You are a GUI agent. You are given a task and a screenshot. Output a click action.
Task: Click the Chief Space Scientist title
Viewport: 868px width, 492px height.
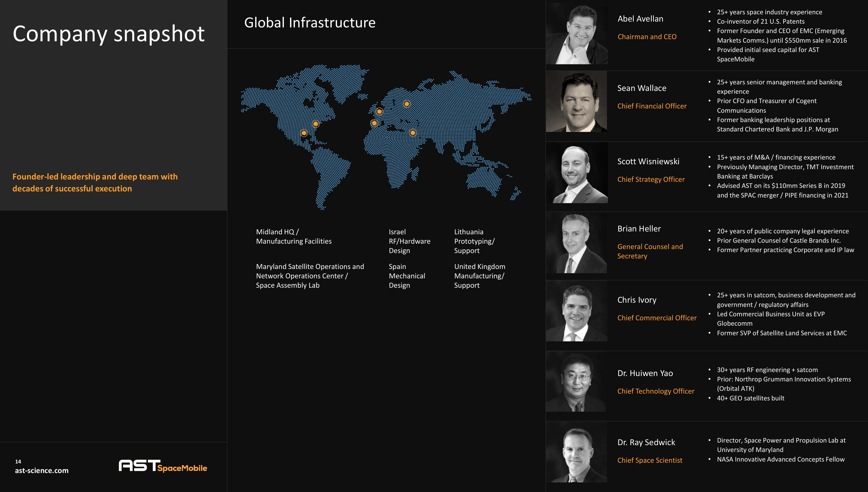650,461
